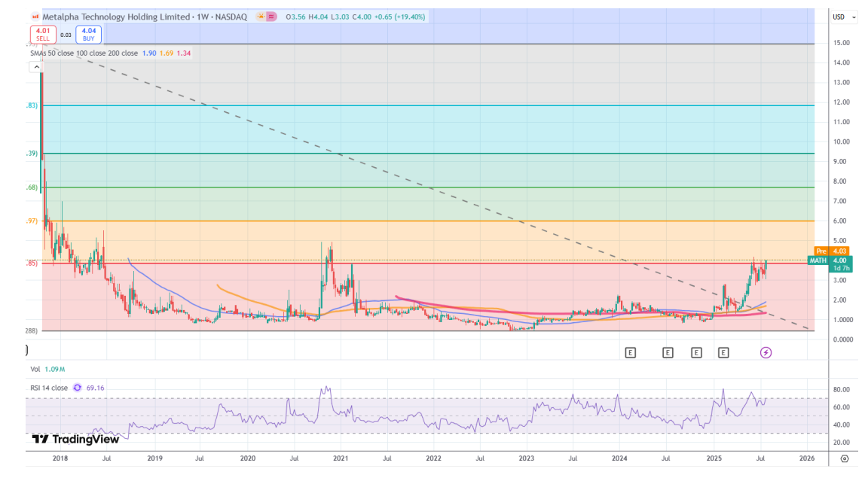Click the 10.00 price axis label
The height and width of the screenshot is (481, 868).
click(842, 142)
